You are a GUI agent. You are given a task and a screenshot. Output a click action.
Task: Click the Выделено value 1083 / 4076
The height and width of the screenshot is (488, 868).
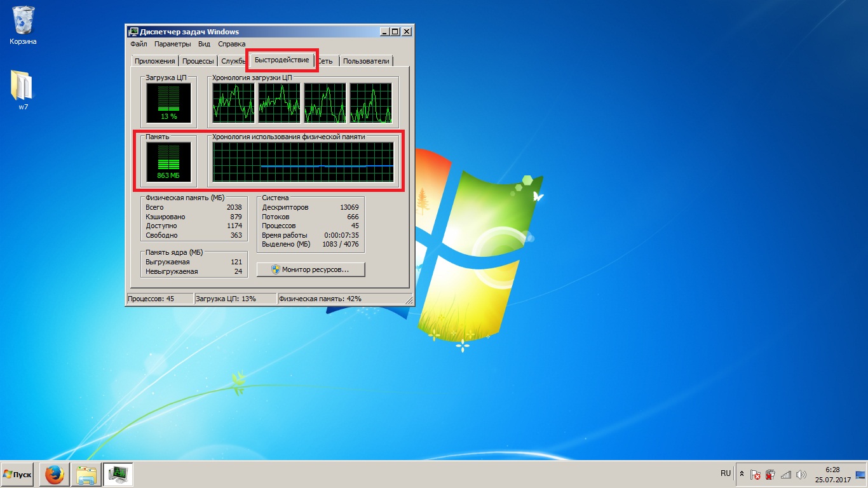click(x=340, y=244)
